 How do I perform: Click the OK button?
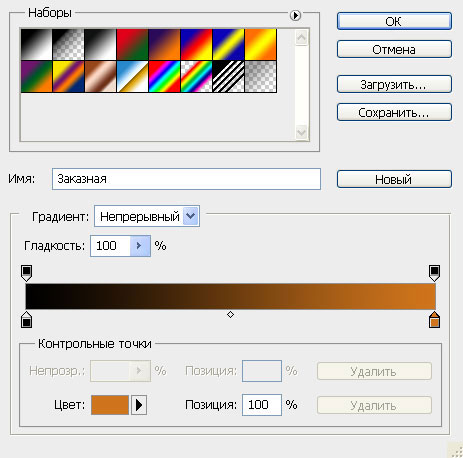394,21
